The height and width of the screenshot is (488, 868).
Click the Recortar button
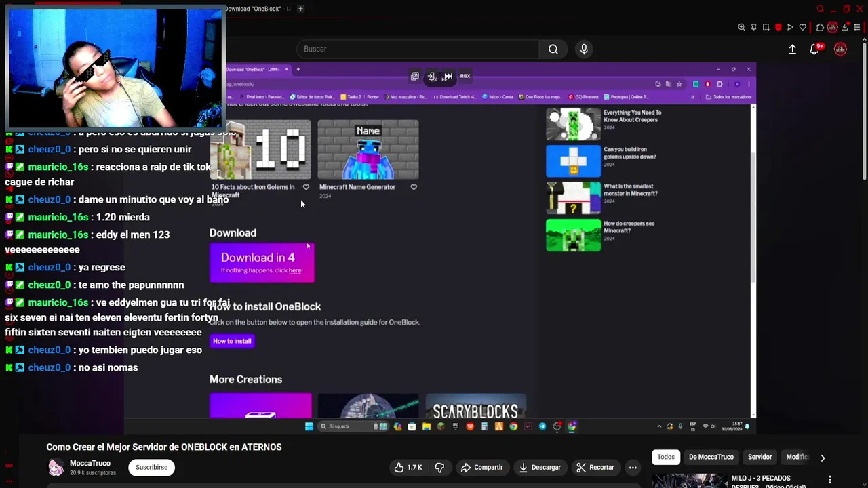(x=595, y=467)
